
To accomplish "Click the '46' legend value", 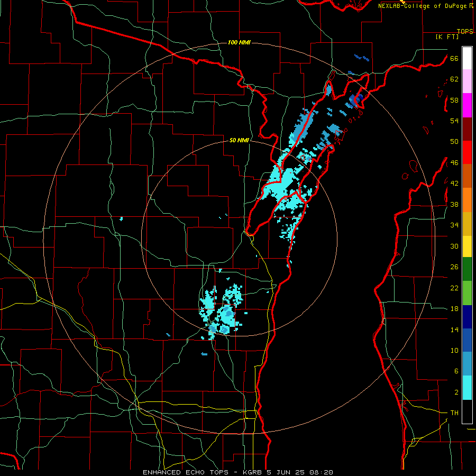I will [454, 163].
